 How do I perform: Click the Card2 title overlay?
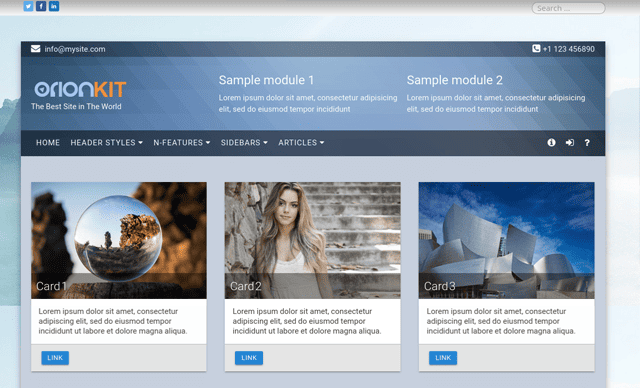pos(245,286)
